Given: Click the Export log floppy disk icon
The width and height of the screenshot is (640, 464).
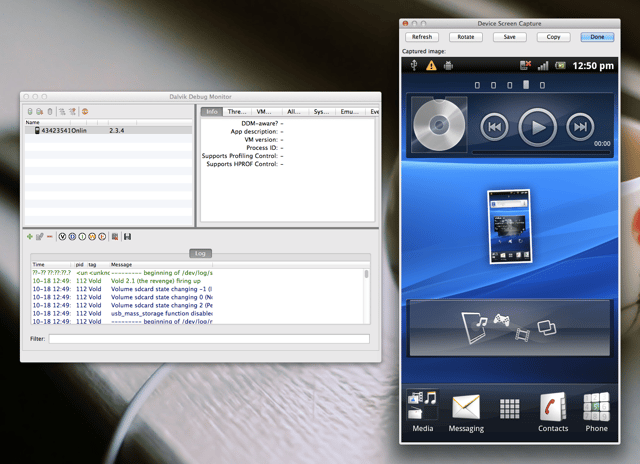Looking at the screenshot, I should [x=127, y=237].
